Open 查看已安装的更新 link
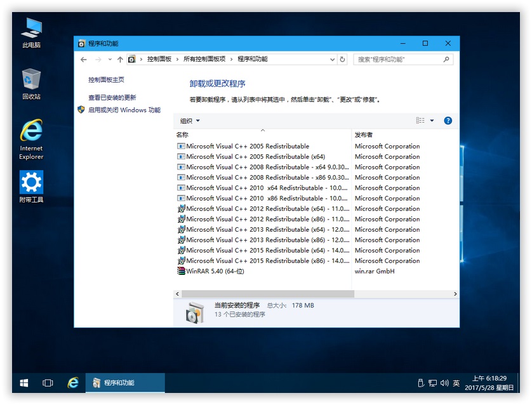 click(112, 98)
